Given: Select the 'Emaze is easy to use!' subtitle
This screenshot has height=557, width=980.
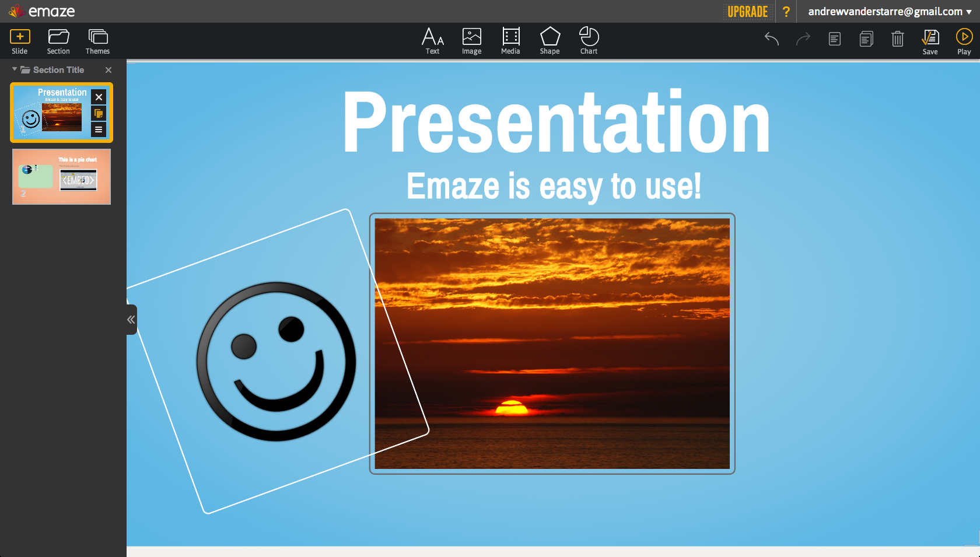Looking at the screenshot, I should coord(554,187).
